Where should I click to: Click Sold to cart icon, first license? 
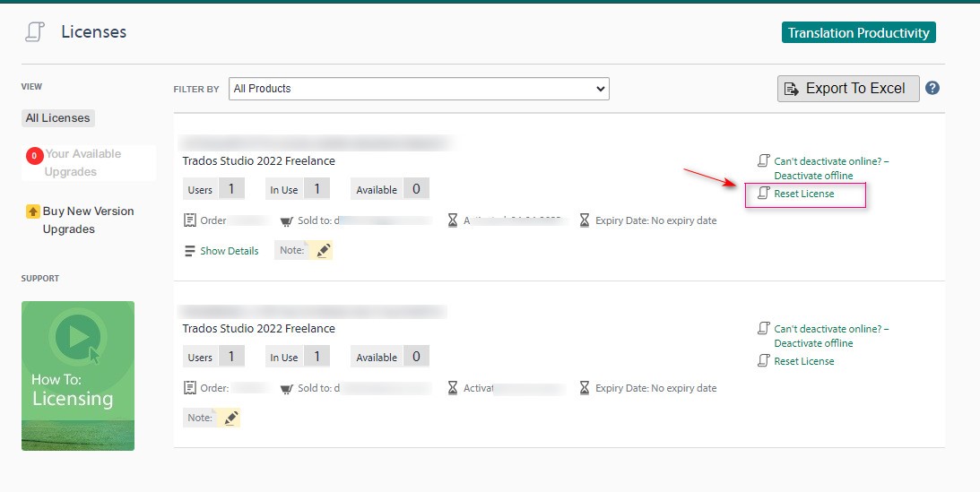[286, 221]
